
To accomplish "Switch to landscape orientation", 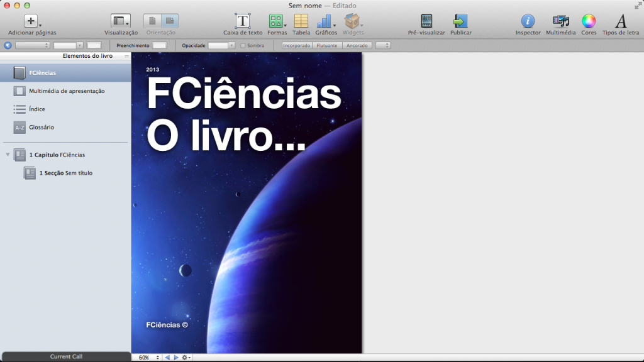I will (x=170, y=21).
